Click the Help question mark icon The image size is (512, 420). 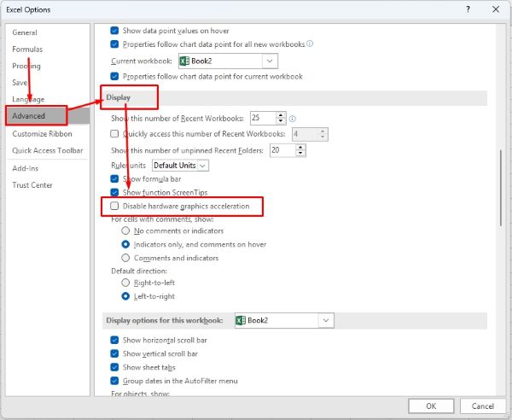coord(468,9)
